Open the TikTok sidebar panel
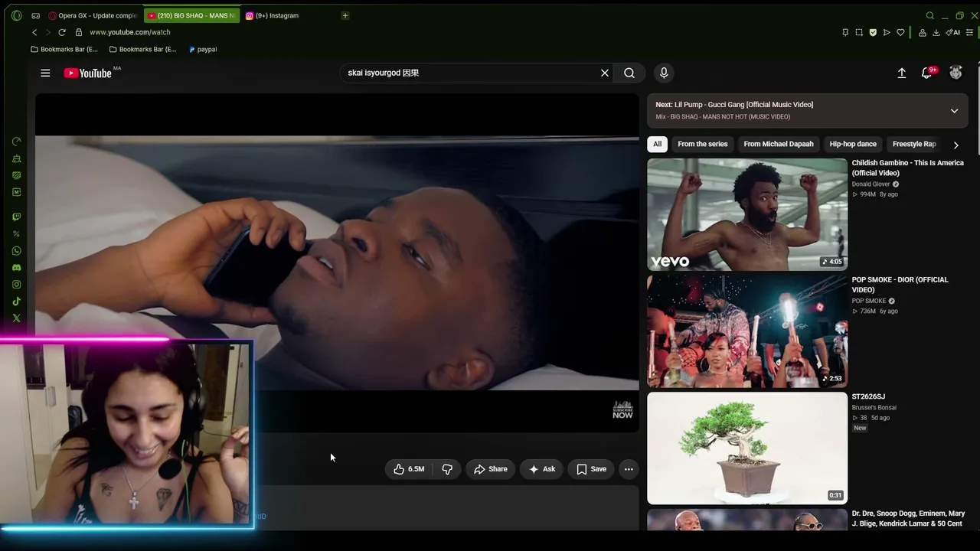Viewport: 980px width, 551px height. (17, 302)
